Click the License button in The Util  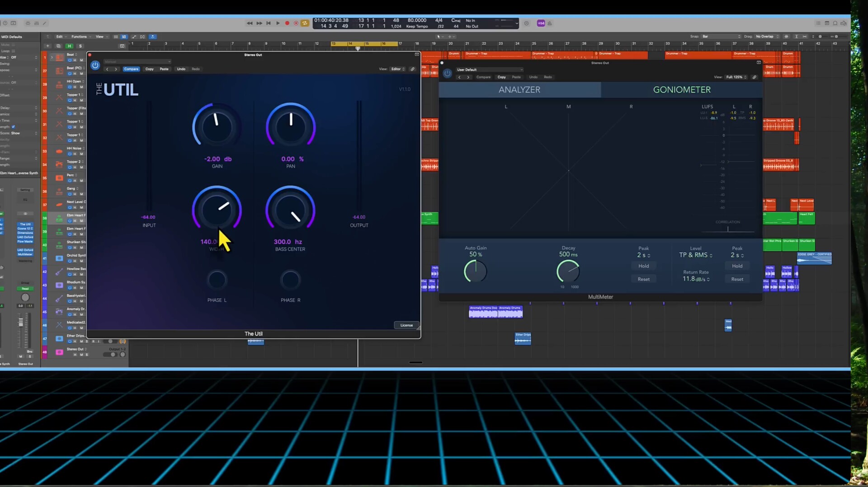406,325
